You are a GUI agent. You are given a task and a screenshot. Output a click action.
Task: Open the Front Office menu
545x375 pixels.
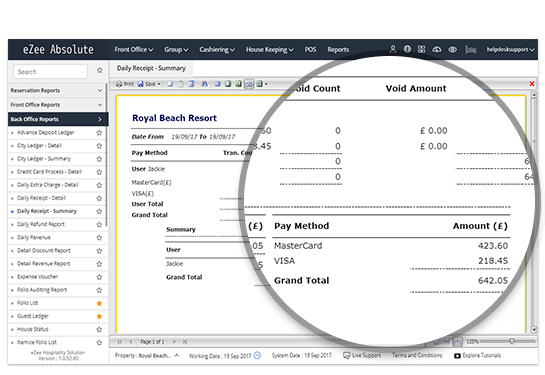[x=134, y=49]
